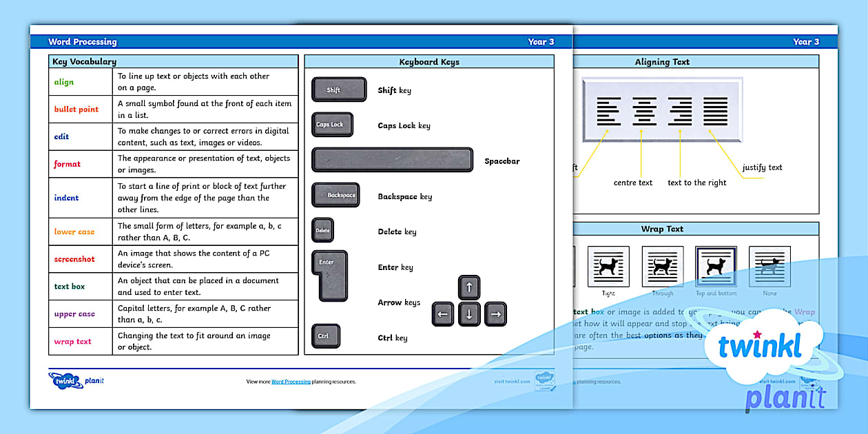Select the Tight wrap text option
The image size is (868, 434).
pyautogui.click(x=609, y=266)
